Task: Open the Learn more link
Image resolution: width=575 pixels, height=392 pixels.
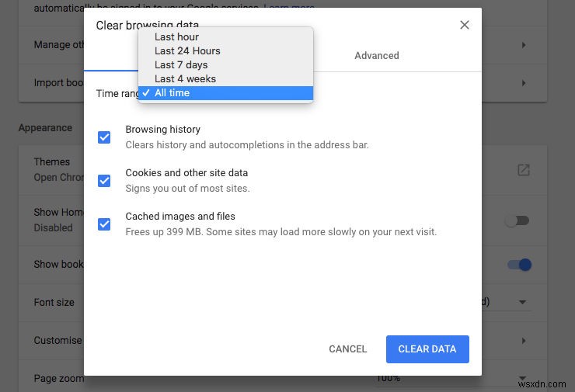Action: tap(289, 9)
